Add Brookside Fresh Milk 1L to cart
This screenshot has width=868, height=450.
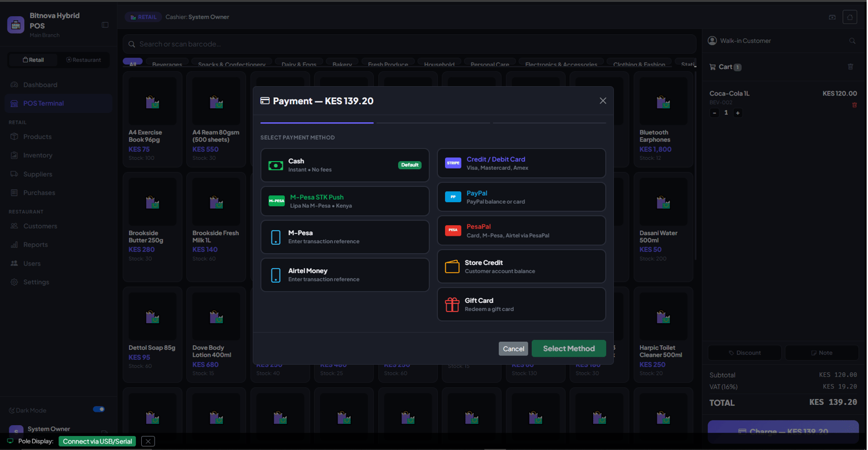coord(216,227)
